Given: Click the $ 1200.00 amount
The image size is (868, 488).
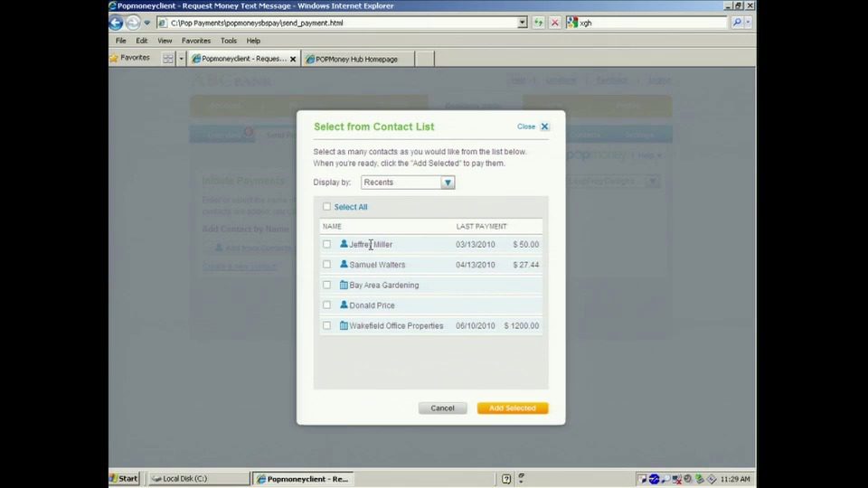Looking at the screenshot, I should tap(522, 326).
